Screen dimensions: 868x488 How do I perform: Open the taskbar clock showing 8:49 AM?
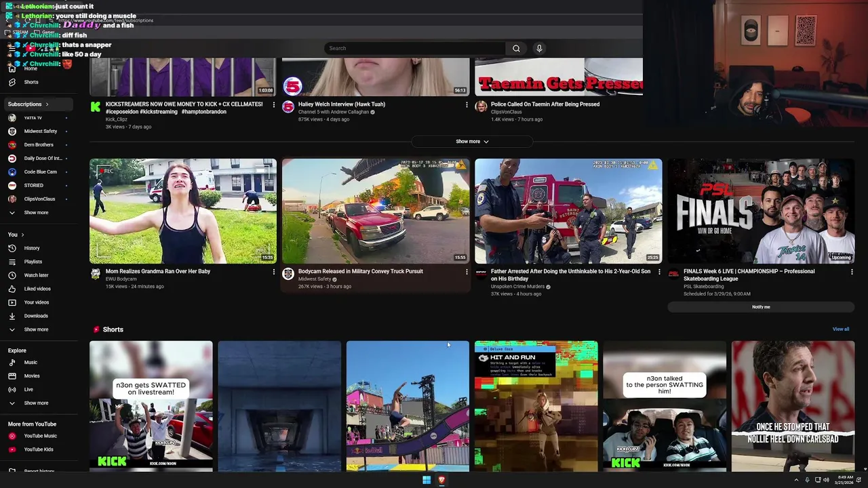[x=845, y=480]
